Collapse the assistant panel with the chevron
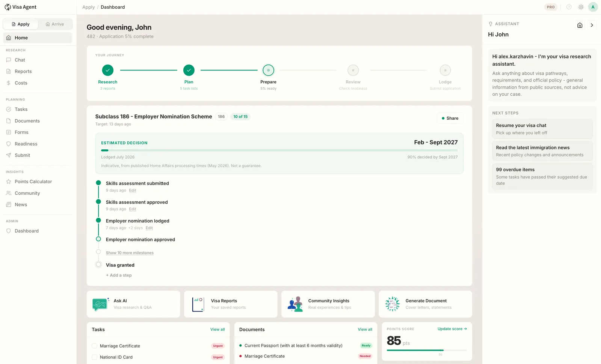This screenshot has height=364, width=601. pyautogui.click(x=592, y=25)
